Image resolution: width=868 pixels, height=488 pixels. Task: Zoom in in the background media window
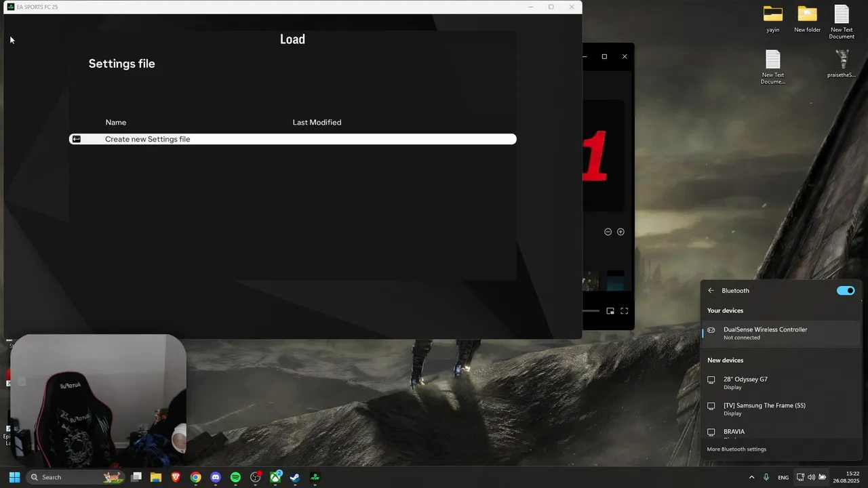pos(620,232)
